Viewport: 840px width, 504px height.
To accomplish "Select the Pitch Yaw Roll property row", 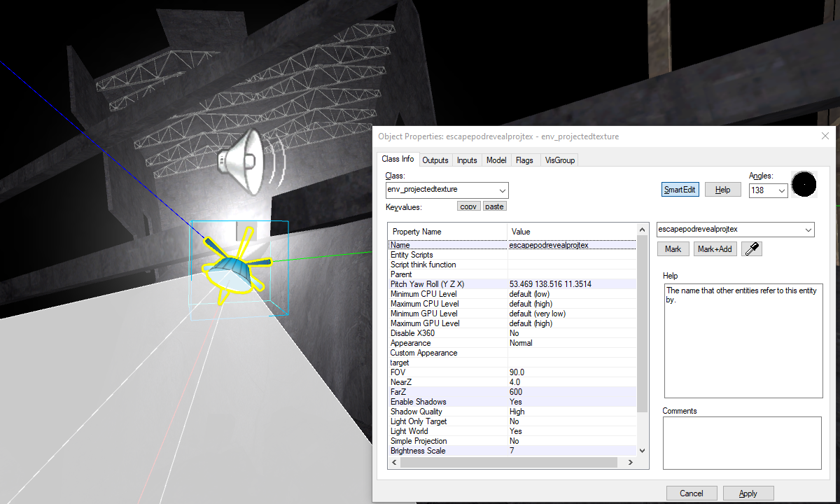I will (512, 284).
